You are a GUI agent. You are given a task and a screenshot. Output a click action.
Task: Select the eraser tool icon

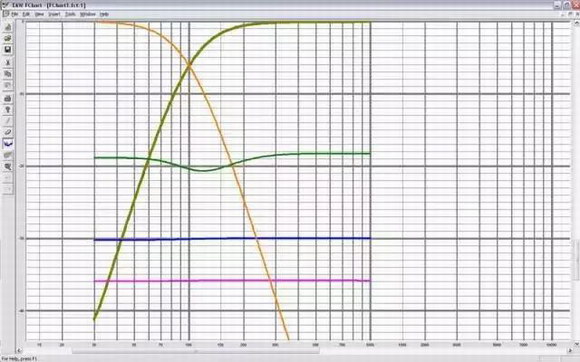click(x=8, y=132)
